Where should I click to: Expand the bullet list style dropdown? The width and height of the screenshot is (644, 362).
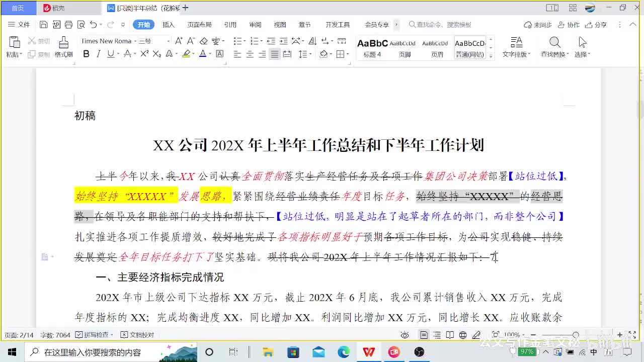(x=244, y=41)
